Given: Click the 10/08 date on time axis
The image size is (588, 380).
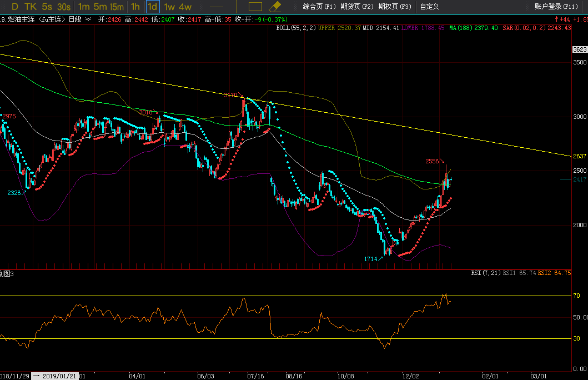Looking at the screenshot, I should click(x=345, y=376).
